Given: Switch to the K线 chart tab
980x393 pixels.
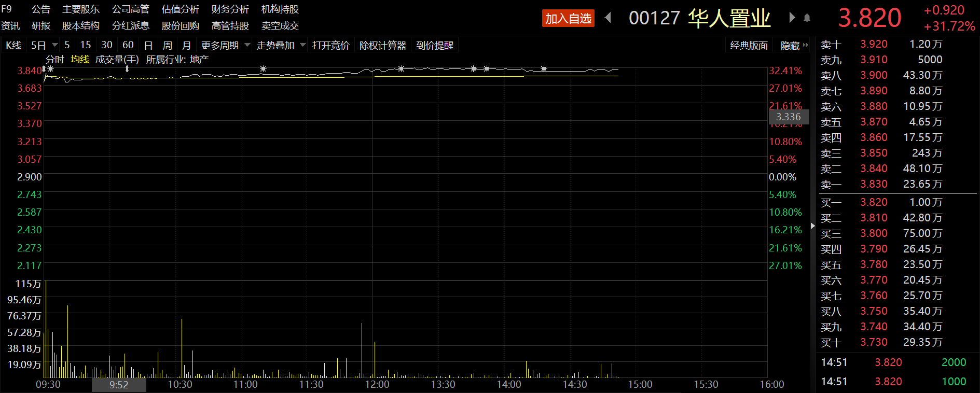Looking at the screenshot, I should point(13,45).
